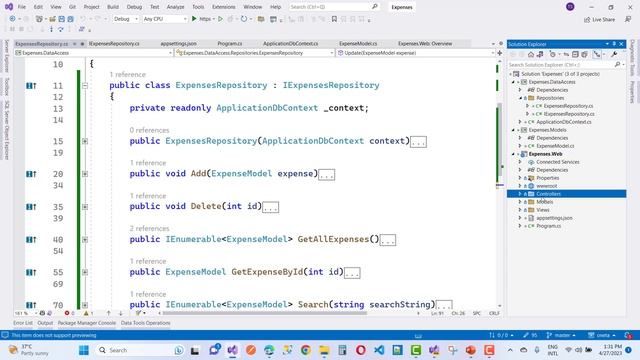Click the pencil pending changes indicator in status bar
640x360 pixels.
click(530, 335)
